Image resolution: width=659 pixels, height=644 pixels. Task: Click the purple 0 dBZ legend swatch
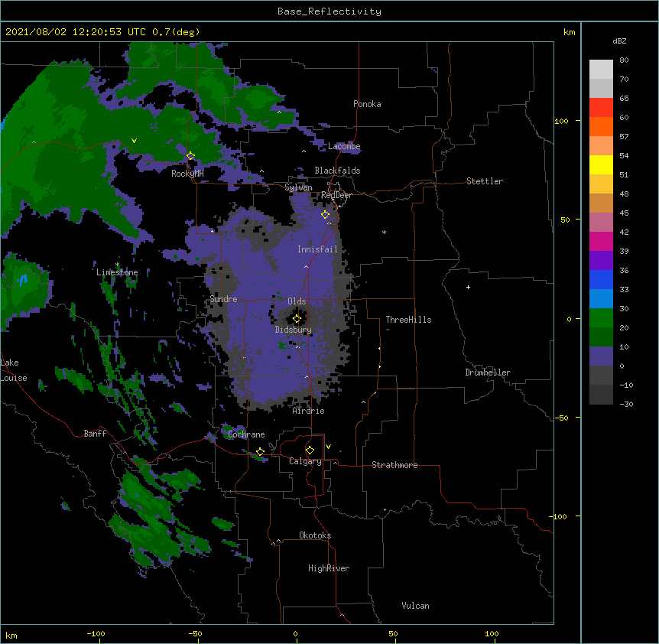tap(601, 356)
